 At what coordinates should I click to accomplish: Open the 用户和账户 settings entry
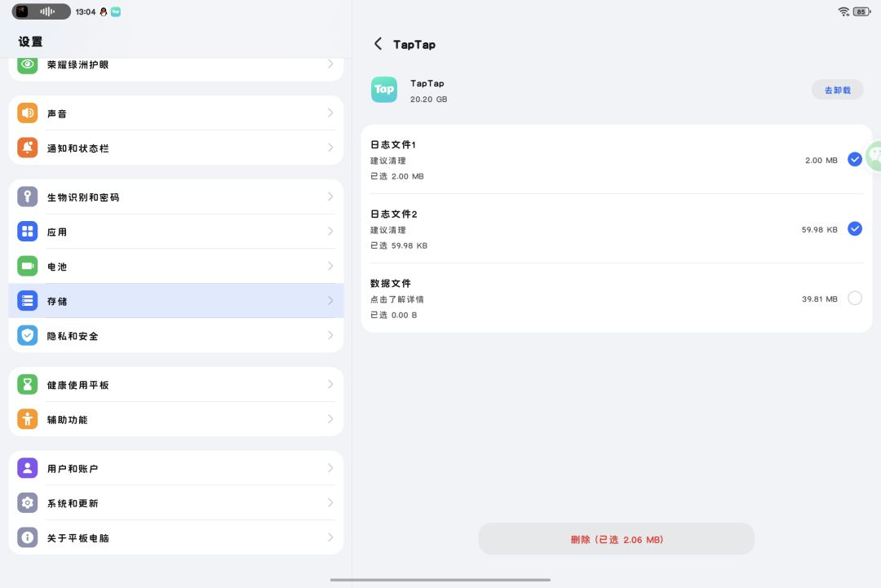tap(176, 468)
